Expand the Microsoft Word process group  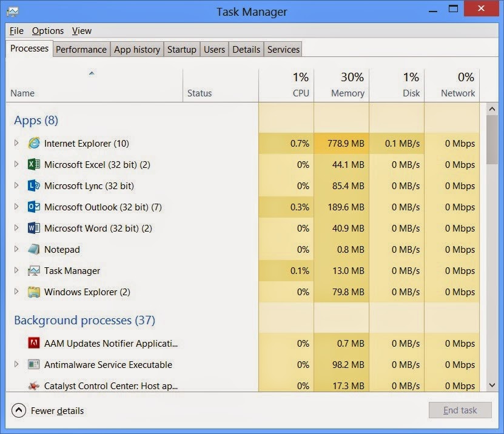pos(16,228)
